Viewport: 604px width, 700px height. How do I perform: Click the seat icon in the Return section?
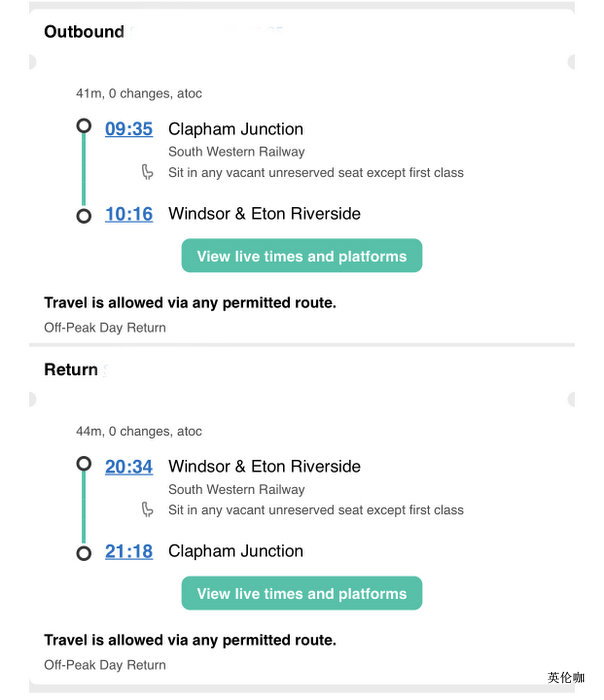click(x=148, y=510)
